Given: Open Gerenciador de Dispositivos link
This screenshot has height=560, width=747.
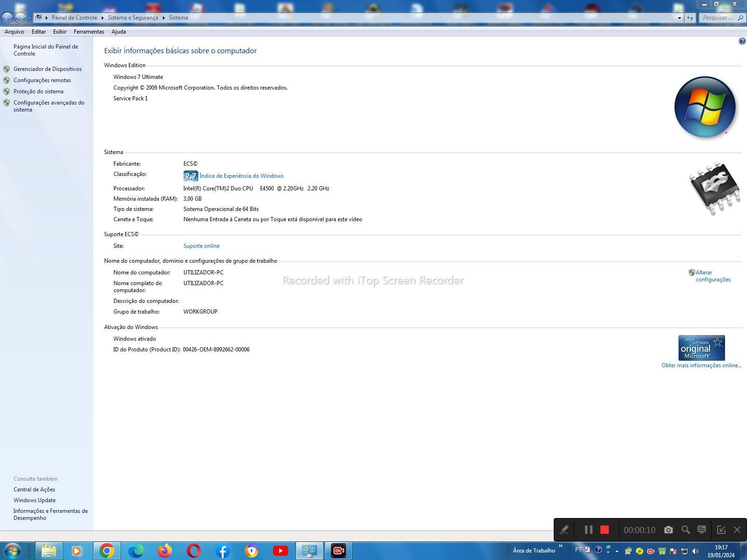Looking at the screenshot, I should pyautogui.click(x=48, y=69).
